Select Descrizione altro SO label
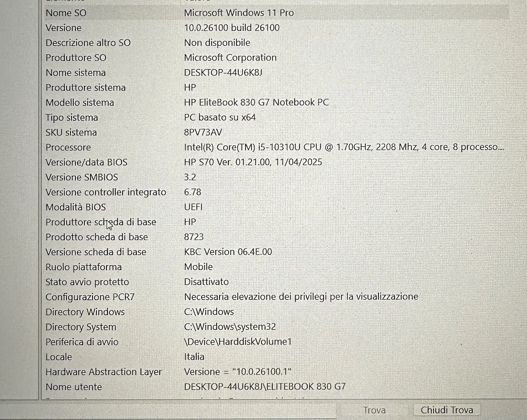This screenshot has width=527, height=420. [88, 43]
